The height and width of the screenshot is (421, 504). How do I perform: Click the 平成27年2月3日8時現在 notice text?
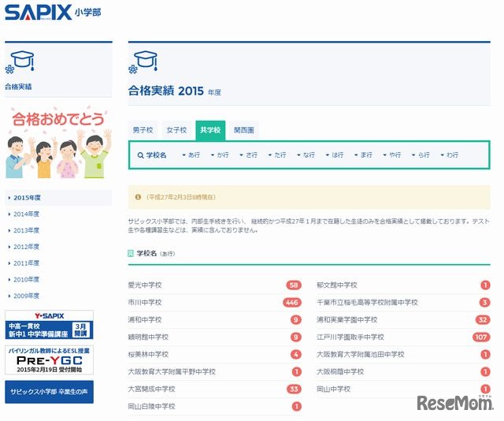pyautogui.click(x=181, y=197)
